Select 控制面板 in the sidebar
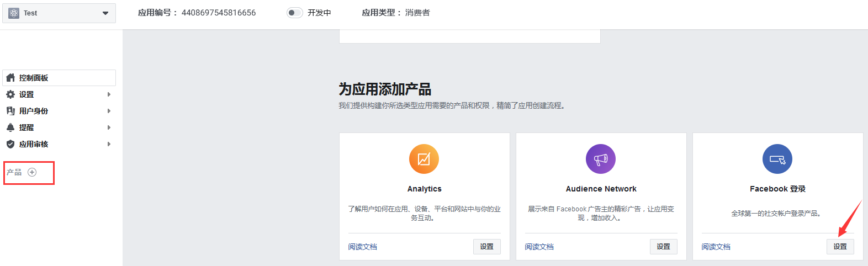 [34, 78]
